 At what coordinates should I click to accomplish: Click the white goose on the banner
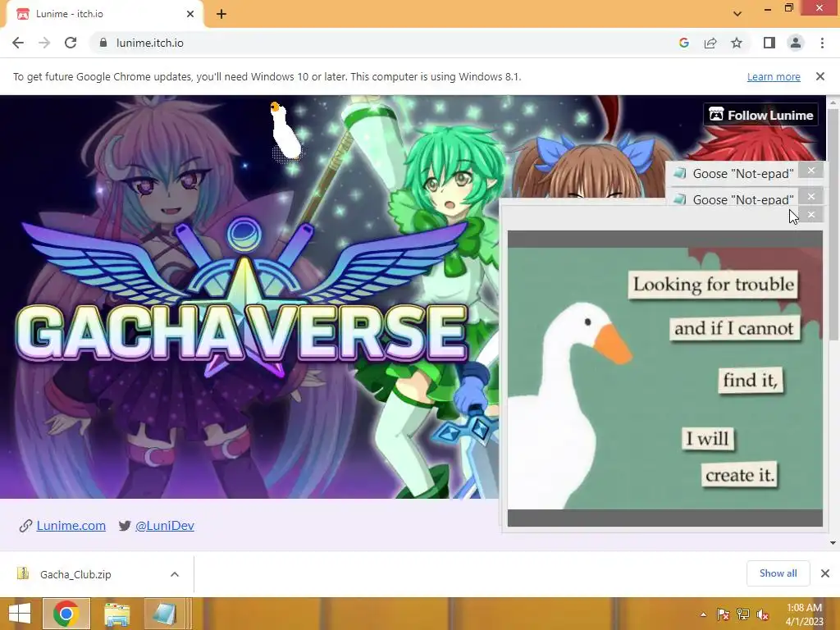pyautogui.click(x=285, y=131)
